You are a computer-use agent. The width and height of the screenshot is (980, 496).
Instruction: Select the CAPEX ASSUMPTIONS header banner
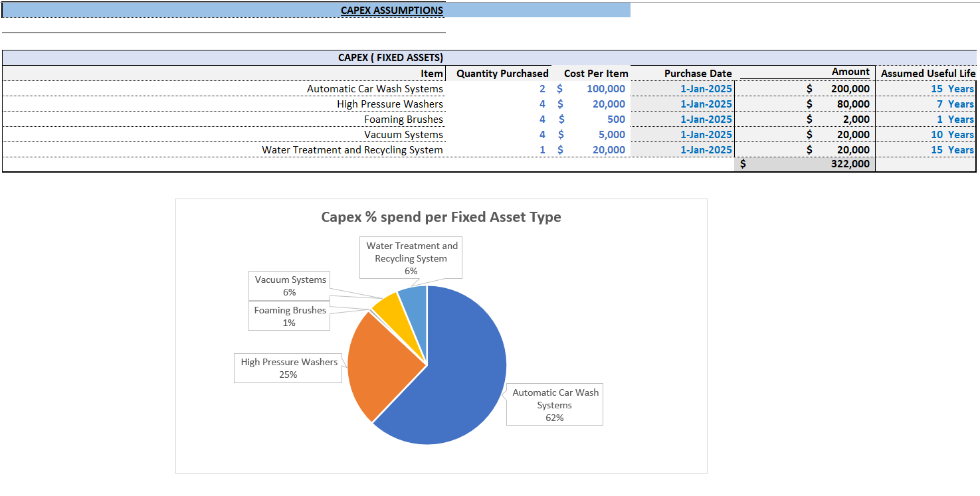click(391, 10)
